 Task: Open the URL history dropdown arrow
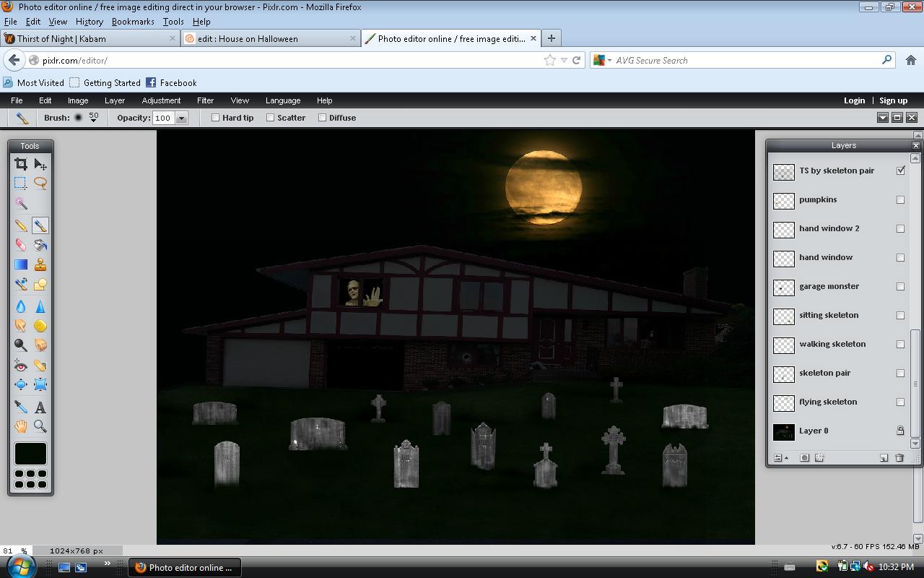(564, 60)
